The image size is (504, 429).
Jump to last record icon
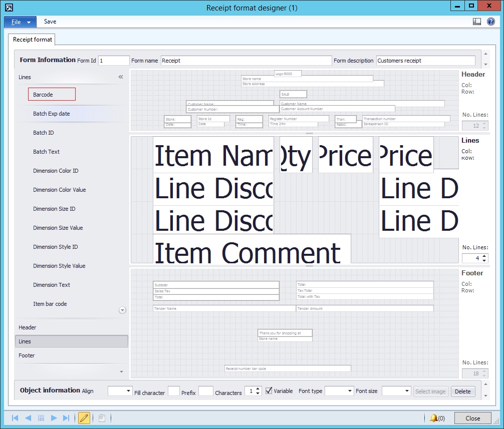(x=66, y=418)
